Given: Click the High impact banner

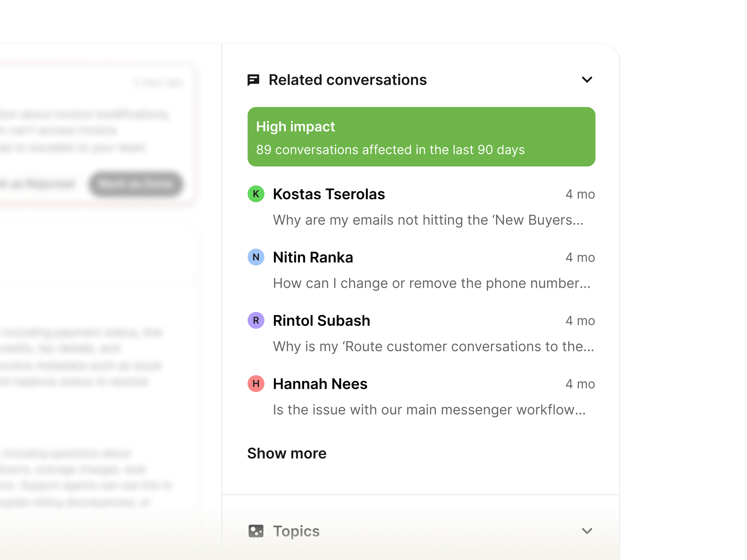Looking at the screenshot, I should pyautogui.click(x=421, y=137).
